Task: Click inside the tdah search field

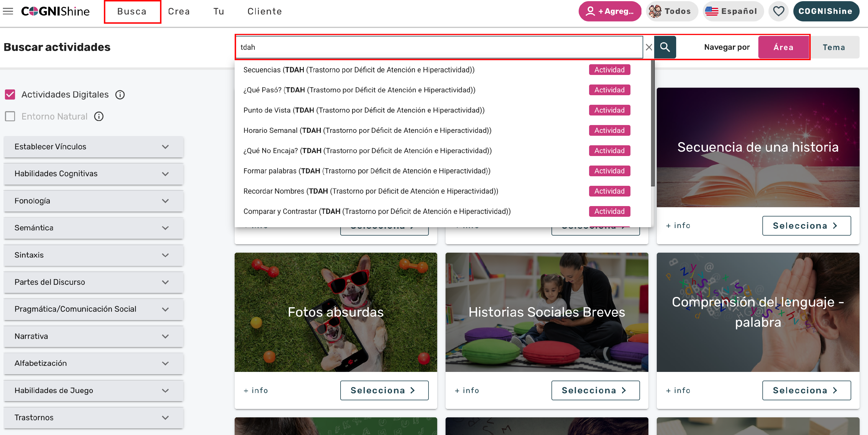Action: [x=439, y=47]
